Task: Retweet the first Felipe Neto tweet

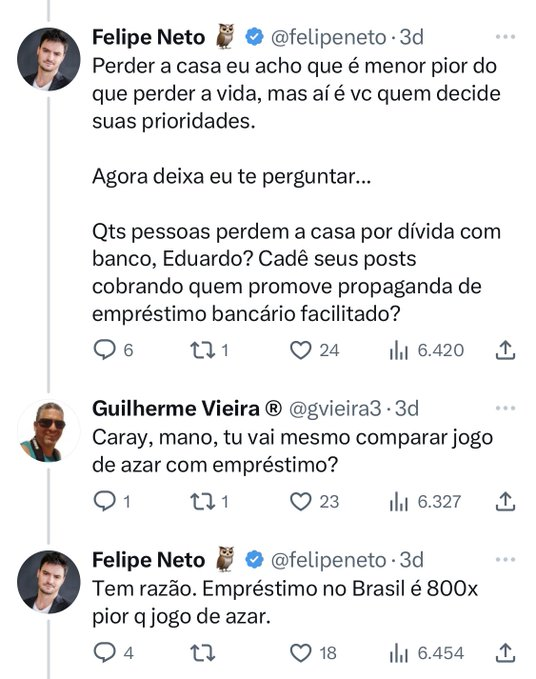Action: 203,350
